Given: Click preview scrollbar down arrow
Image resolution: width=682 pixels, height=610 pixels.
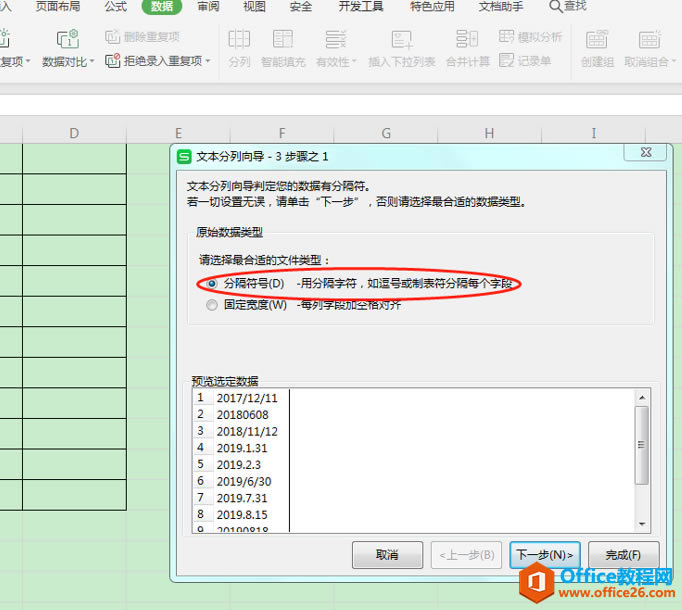Looking at the screenshot, I should [642, 524].
